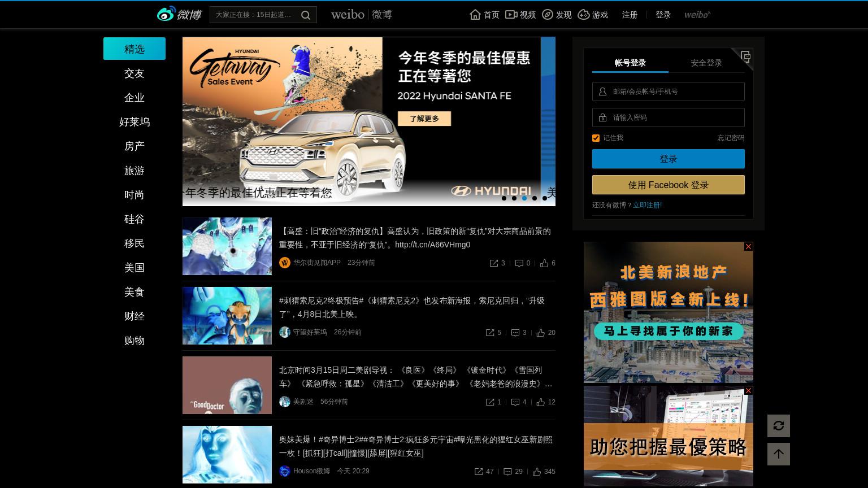
Task: Click 登录 in top navigation
Action: 663,15
